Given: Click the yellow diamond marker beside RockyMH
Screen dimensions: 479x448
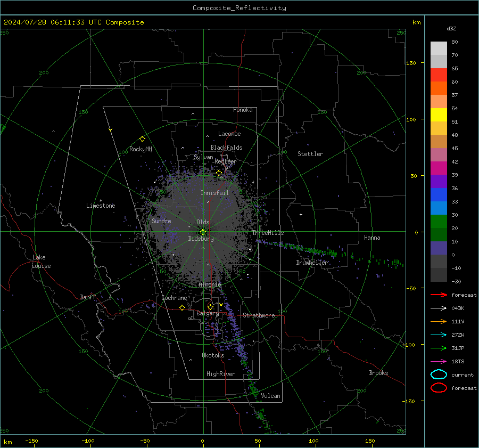Looking at the screenshot, I should (142, 139).
